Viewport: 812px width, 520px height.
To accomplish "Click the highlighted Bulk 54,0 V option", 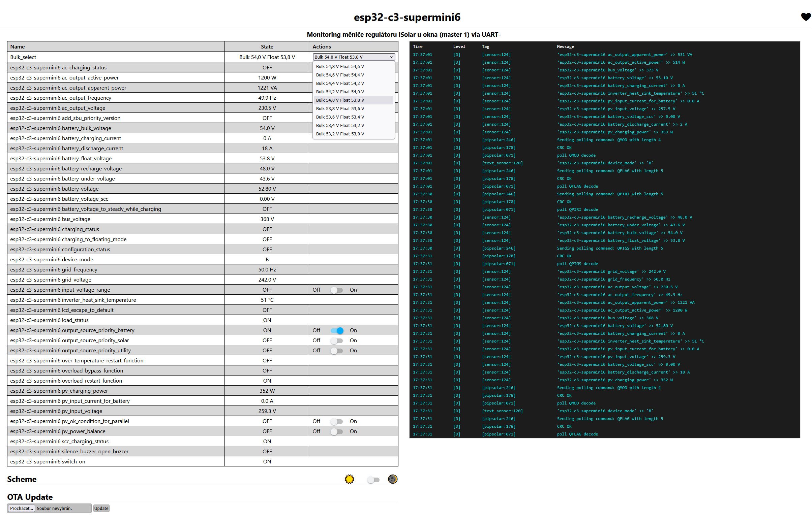I will (340, 100).
